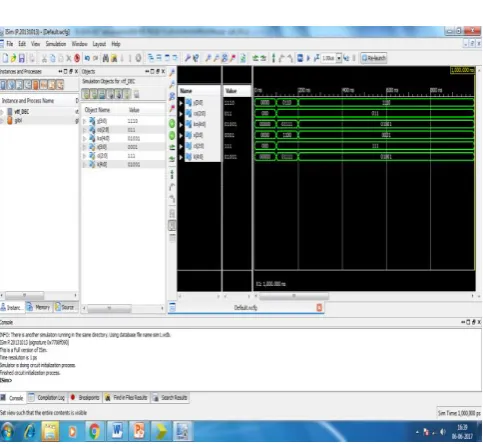Open the Simulation menu
Screen dimensions: 483x444
[x=56, y=44]
